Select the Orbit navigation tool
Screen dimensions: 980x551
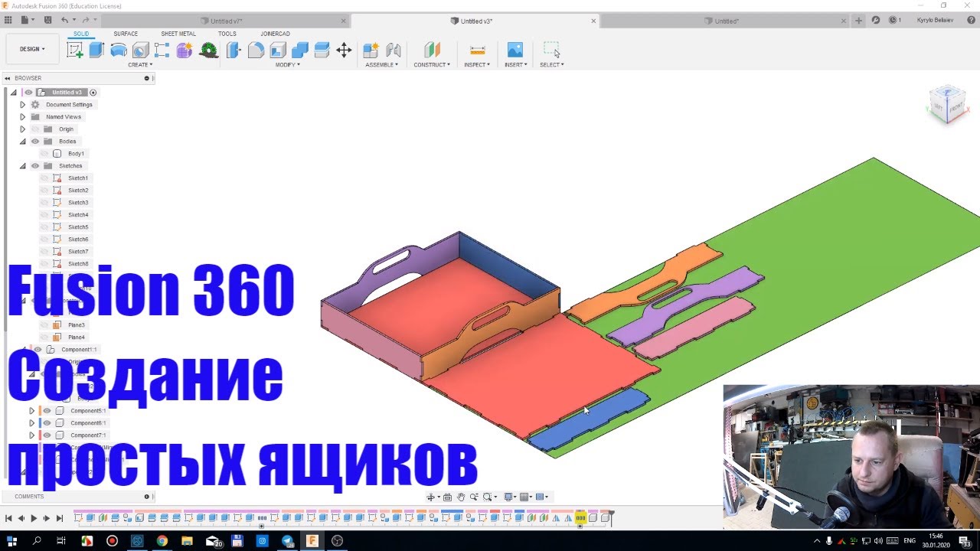tap(431, 497)
